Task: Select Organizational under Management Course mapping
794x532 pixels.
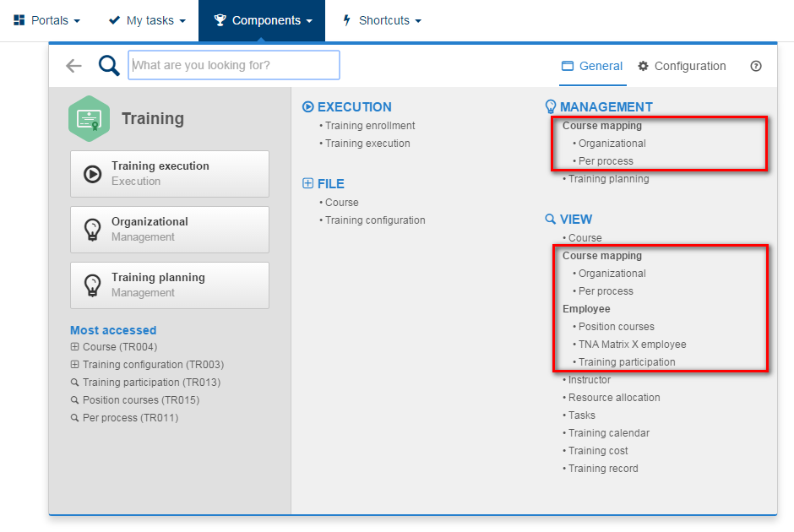Action: (612, 144)
